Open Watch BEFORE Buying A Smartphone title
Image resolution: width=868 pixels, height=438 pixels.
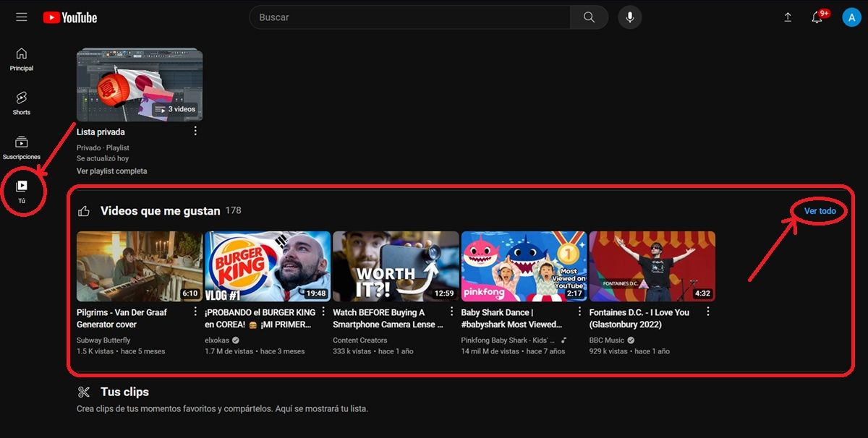tap(388, 319)
